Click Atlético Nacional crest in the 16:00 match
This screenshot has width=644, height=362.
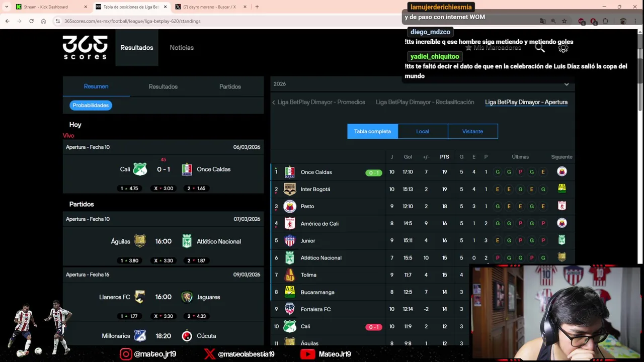(187, 241)
